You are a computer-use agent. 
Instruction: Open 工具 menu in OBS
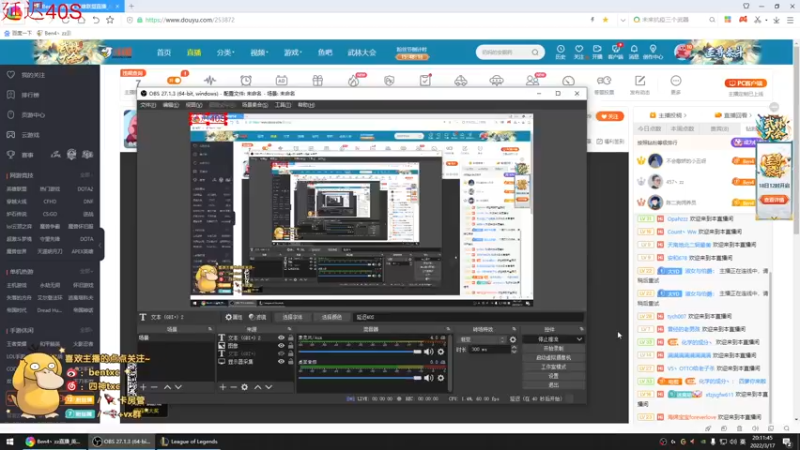point(283,105)
